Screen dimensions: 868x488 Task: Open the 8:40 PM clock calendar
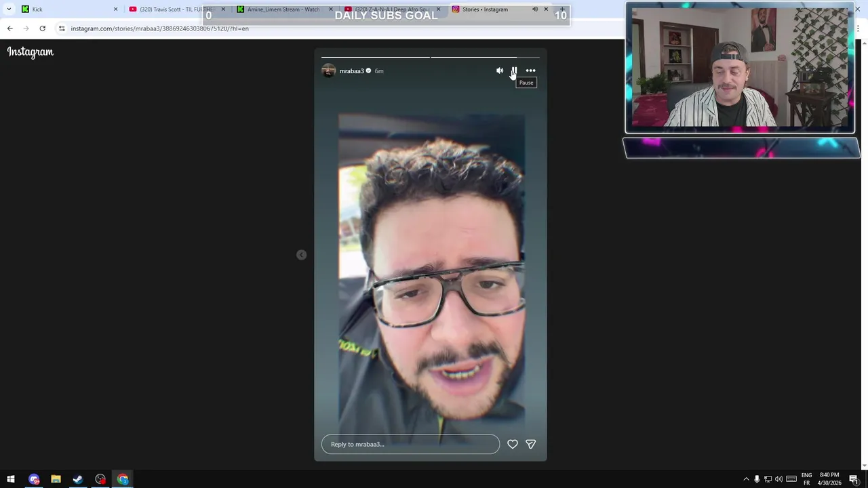point(829,479)
